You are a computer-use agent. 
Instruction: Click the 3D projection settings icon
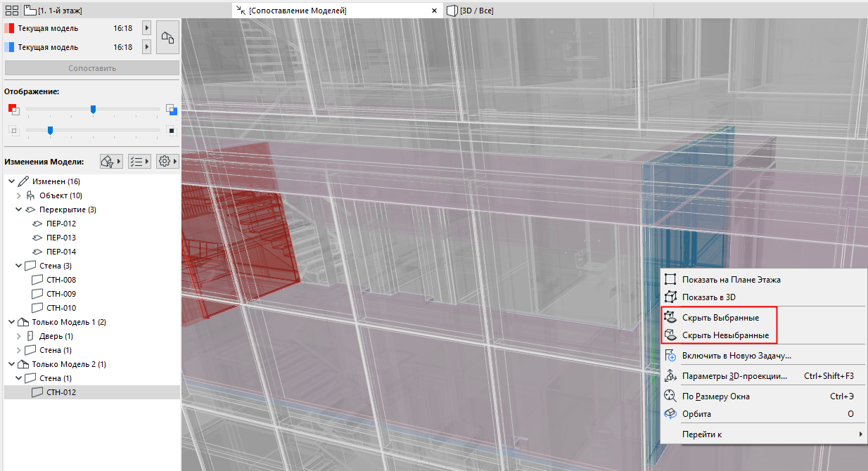(670, 376)
